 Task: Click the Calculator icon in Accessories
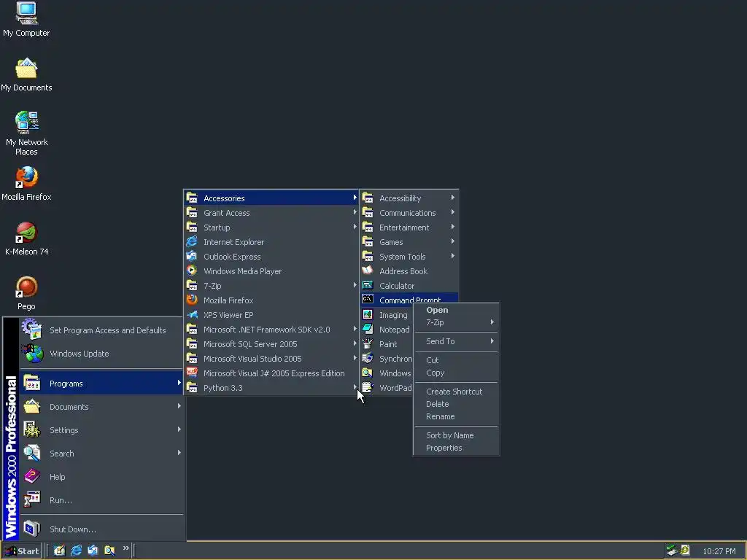pos(368,285)
